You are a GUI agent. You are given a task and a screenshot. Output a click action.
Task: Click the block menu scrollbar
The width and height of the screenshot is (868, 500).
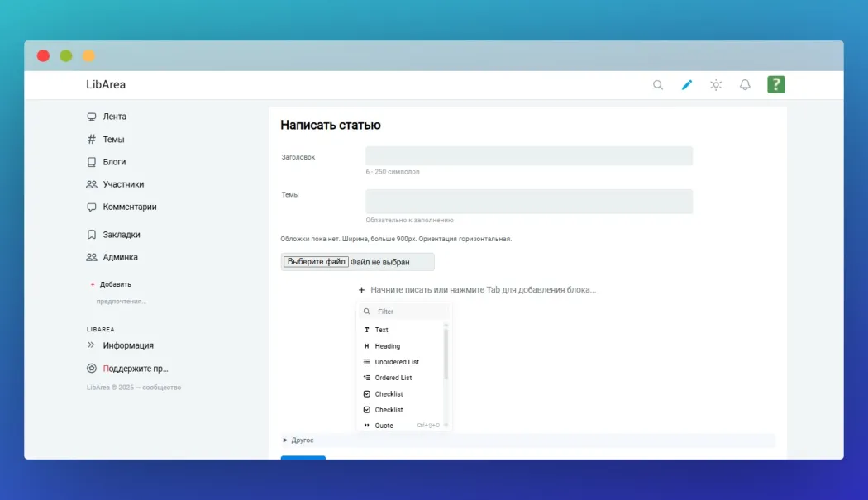(446, 355)
